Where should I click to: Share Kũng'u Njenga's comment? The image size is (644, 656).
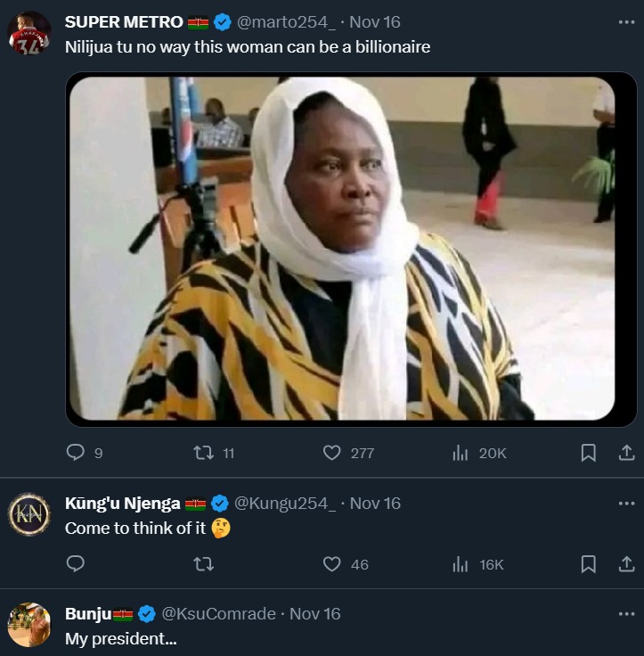(626, 564)
